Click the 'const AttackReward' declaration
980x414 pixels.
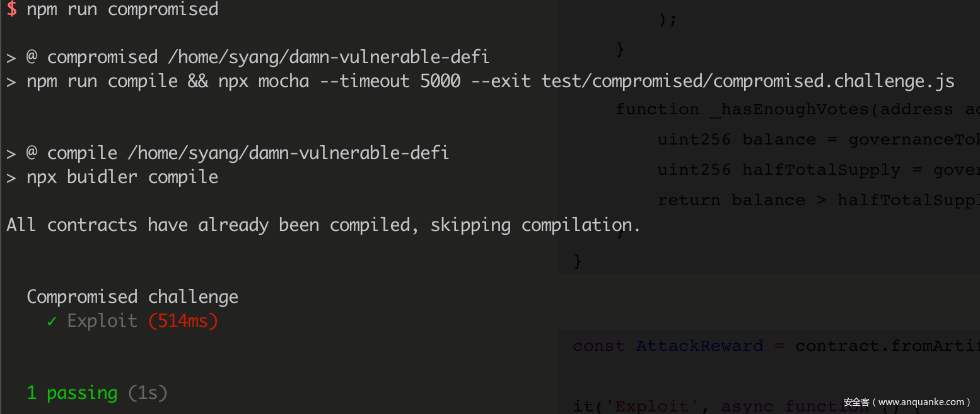pos(668,346)
